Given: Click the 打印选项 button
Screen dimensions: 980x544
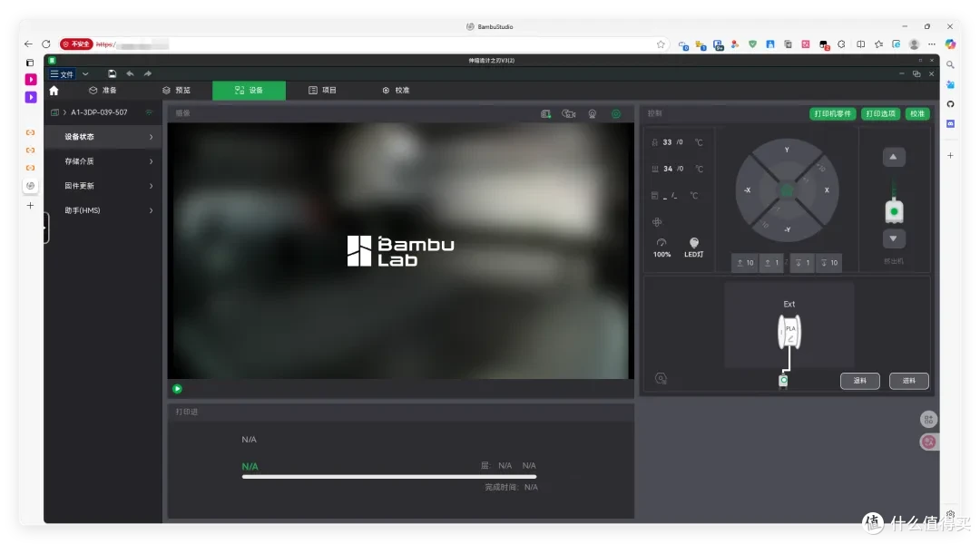Looking at the screenshot, I should [x=880, y=113].
